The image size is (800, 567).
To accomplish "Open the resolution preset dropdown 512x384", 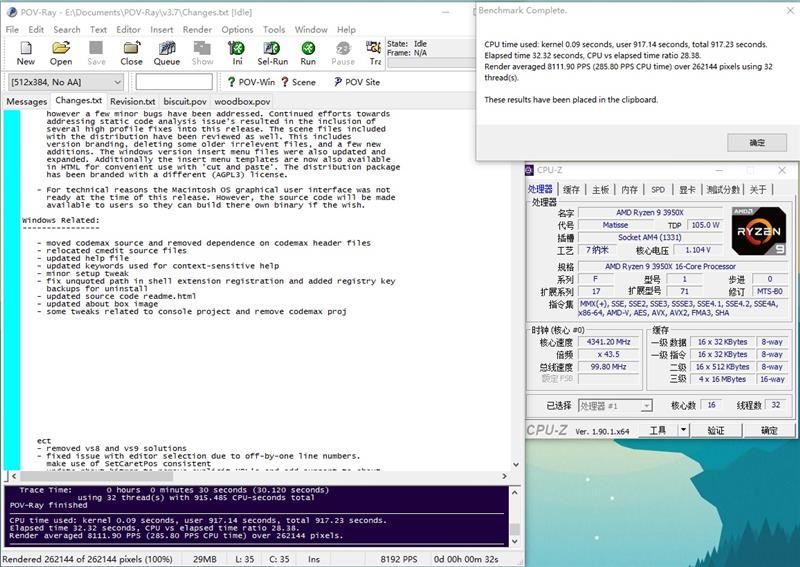I will point(66,82).
